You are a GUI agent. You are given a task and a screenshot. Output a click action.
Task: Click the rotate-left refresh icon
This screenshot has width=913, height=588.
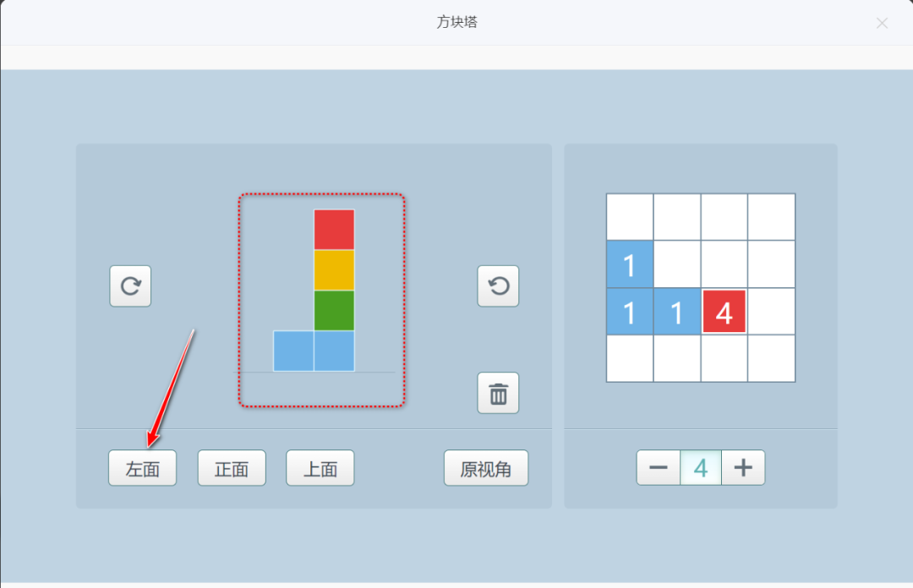[x=129, y=286]
